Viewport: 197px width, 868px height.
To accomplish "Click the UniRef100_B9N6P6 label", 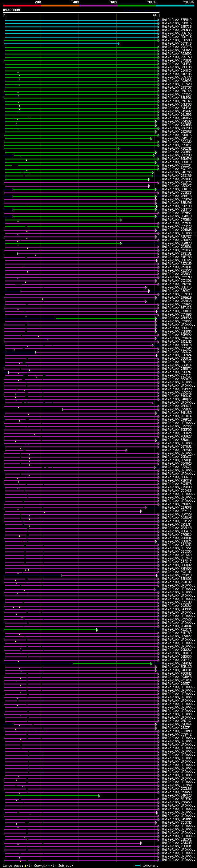I will (x=177, y=158).
